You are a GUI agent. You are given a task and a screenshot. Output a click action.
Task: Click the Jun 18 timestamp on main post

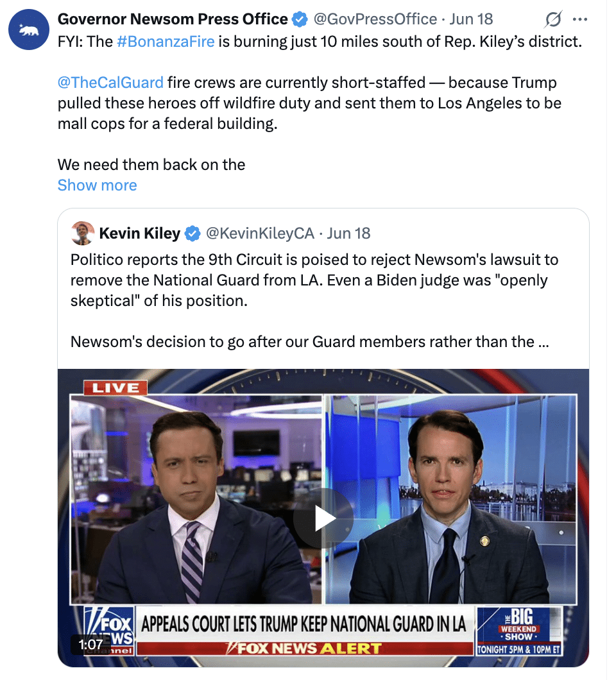(x=471, y=19)
